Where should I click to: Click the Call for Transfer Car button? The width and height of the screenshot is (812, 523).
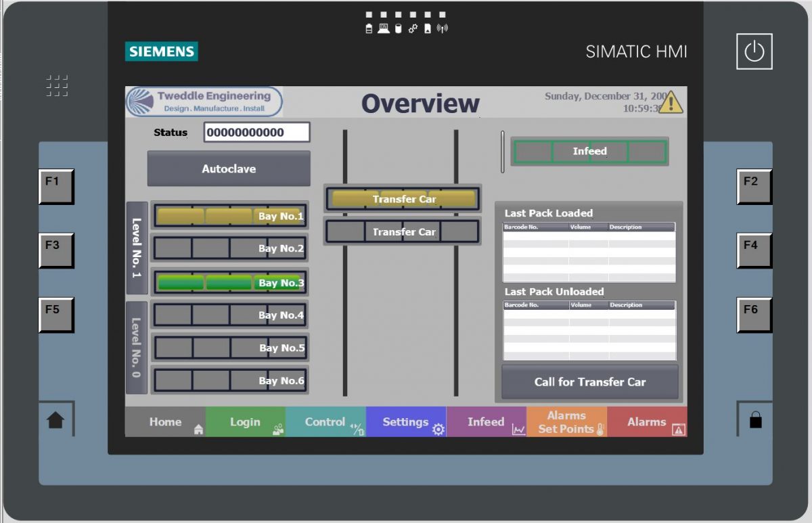[x=590, y=382]
